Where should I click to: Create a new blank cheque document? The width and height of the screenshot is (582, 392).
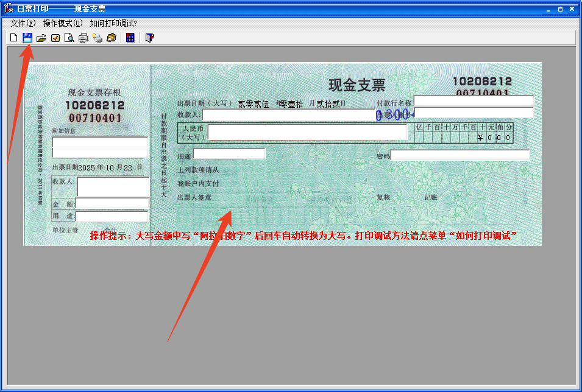tap(14, 38)
